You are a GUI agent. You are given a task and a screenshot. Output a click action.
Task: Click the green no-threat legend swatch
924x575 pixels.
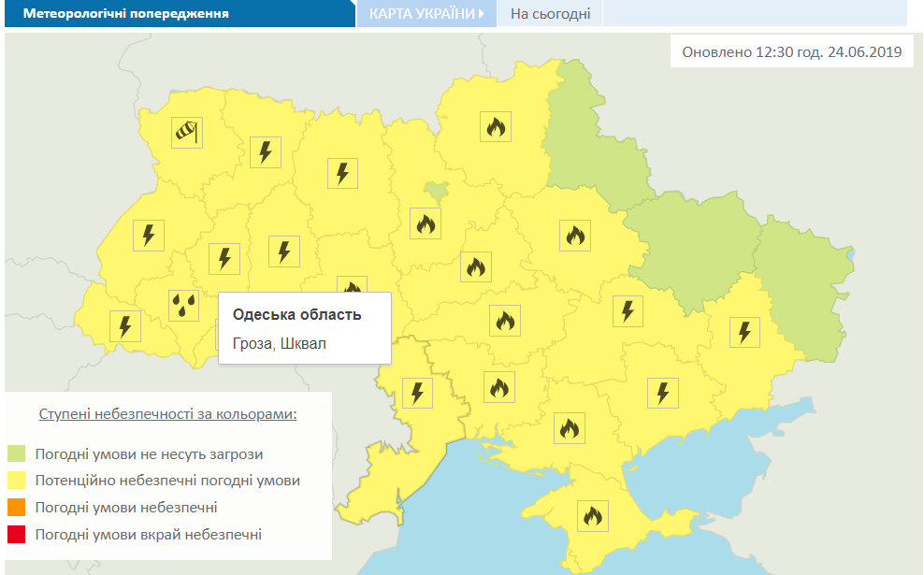(x=17, y=453)
